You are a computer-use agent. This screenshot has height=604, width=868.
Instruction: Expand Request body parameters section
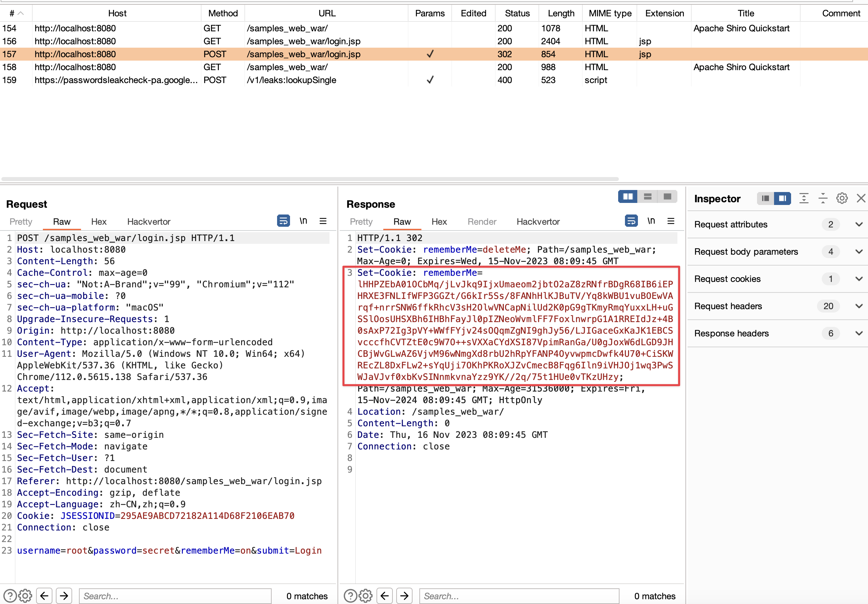point(777,252)
